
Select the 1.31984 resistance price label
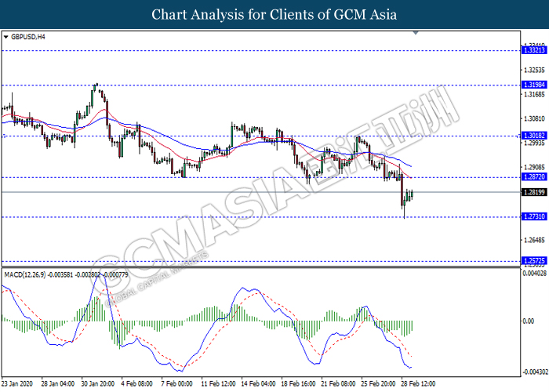[533, 84]
